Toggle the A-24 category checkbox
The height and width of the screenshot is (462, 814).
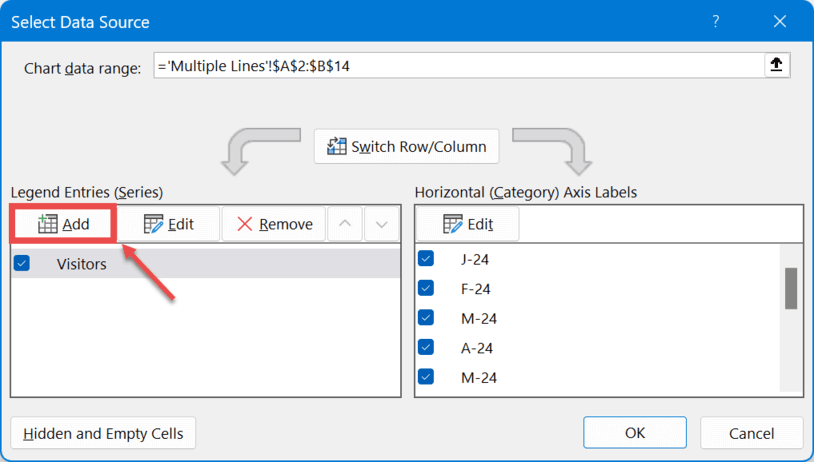pyautogui.click(x=426, y=347)
